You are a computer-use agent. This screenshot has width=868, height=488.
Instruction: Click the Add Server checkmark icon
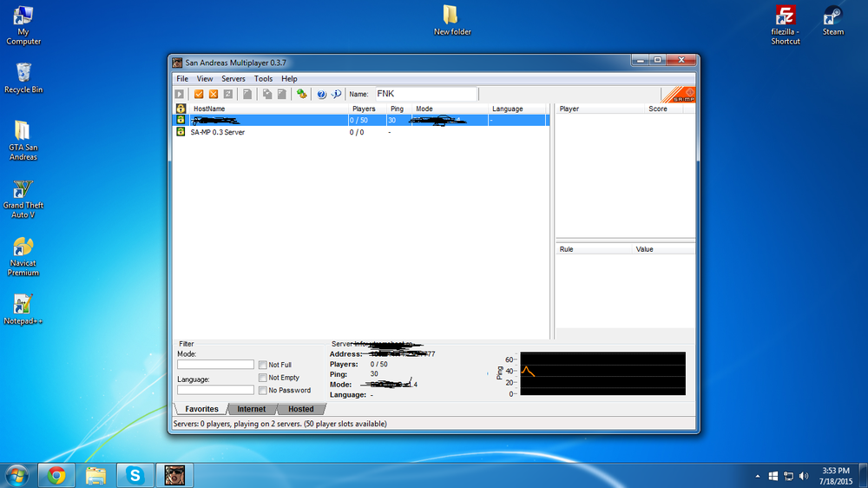coord(199,94)
